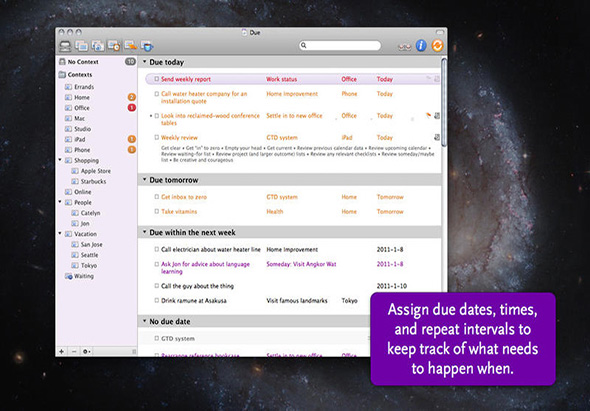Click the orange Sync icon
590x411 pixels.
coord(437,46)
